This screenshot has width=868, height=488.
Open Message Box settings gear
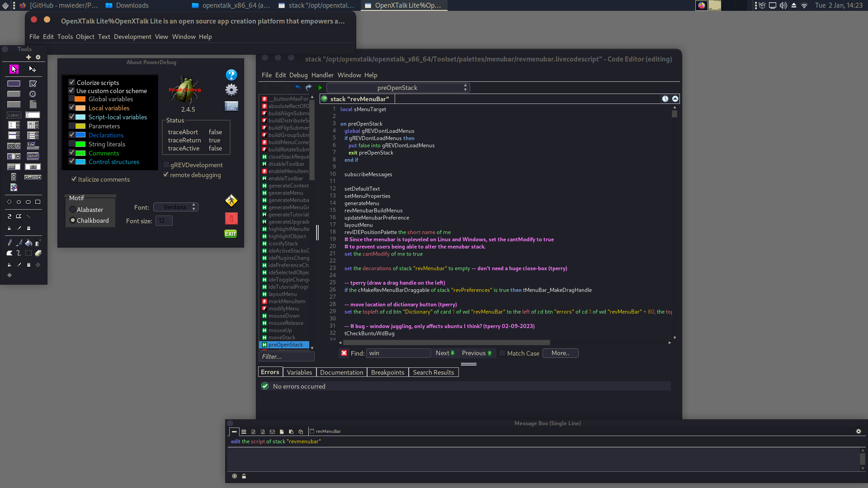click(859, 432)
